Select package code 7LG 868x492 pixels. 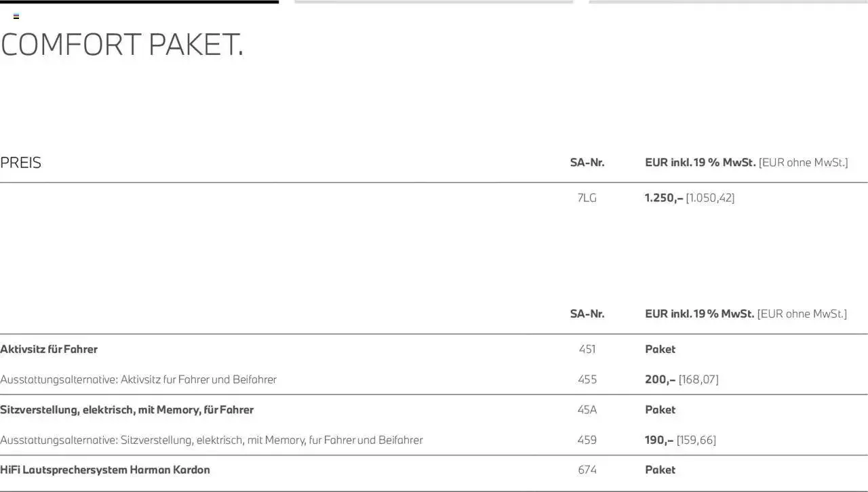(587, 198)
